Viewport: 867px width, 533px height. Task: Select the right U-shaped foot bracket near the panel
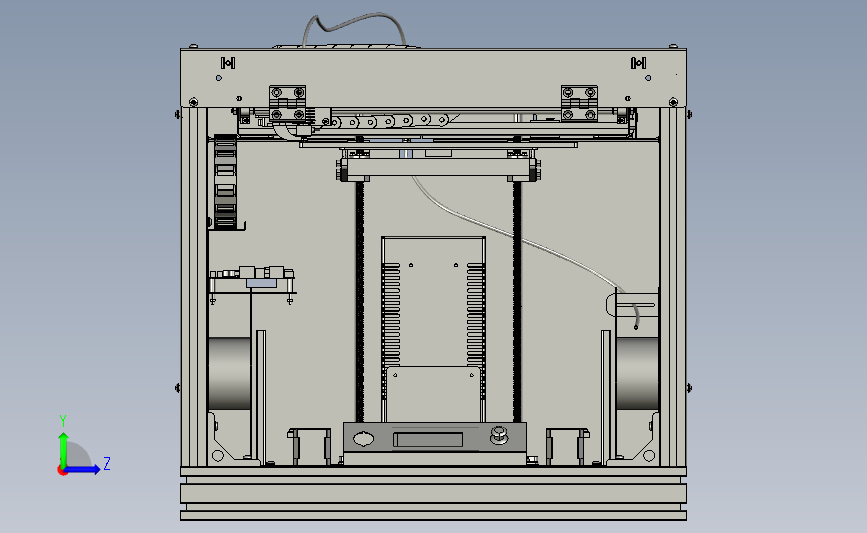[x=567, y=446]
